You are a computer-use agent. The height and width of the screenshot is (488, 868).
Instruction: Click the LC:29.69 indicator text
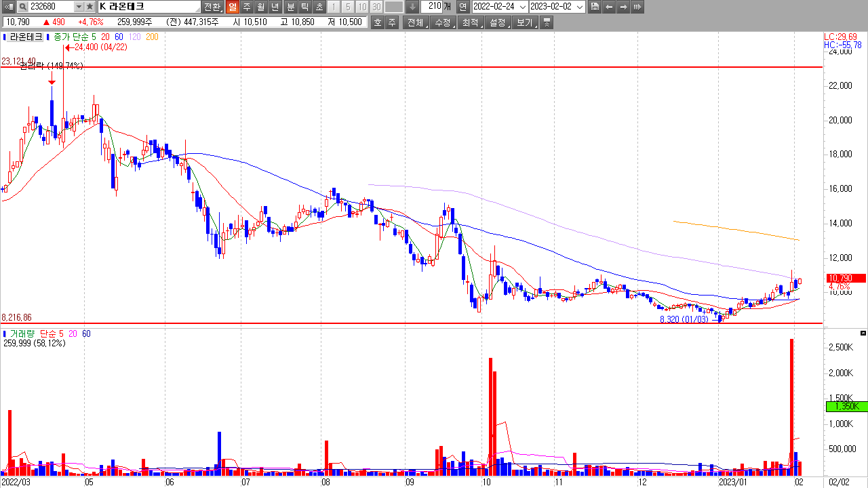click(x=840, y=37)
